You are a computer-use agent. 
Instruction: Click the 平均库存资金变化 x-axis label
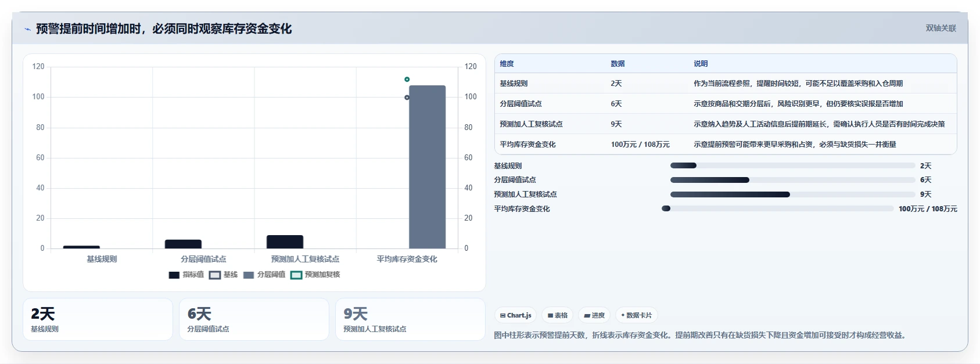(x=407, y=259)
